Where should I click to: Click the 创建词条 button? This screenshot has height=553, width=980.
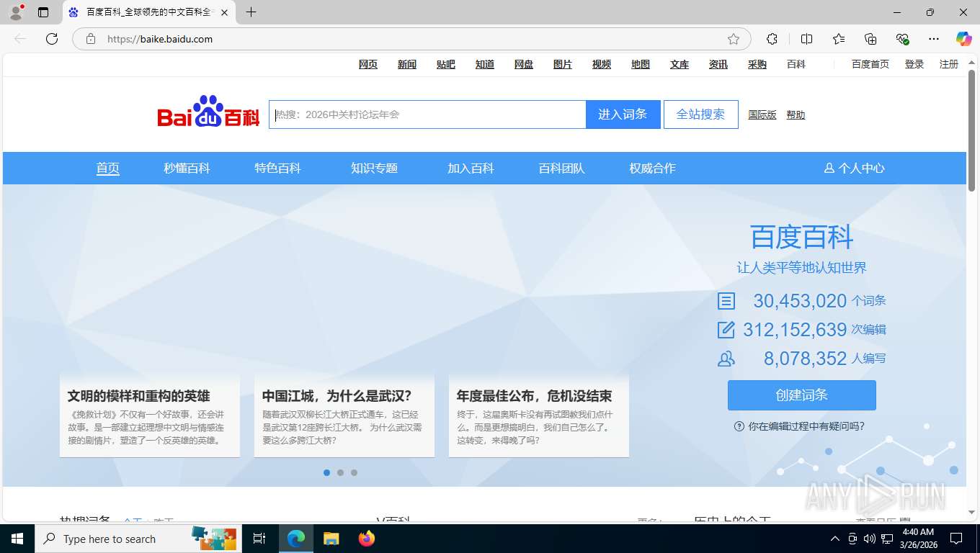[802, 395]
